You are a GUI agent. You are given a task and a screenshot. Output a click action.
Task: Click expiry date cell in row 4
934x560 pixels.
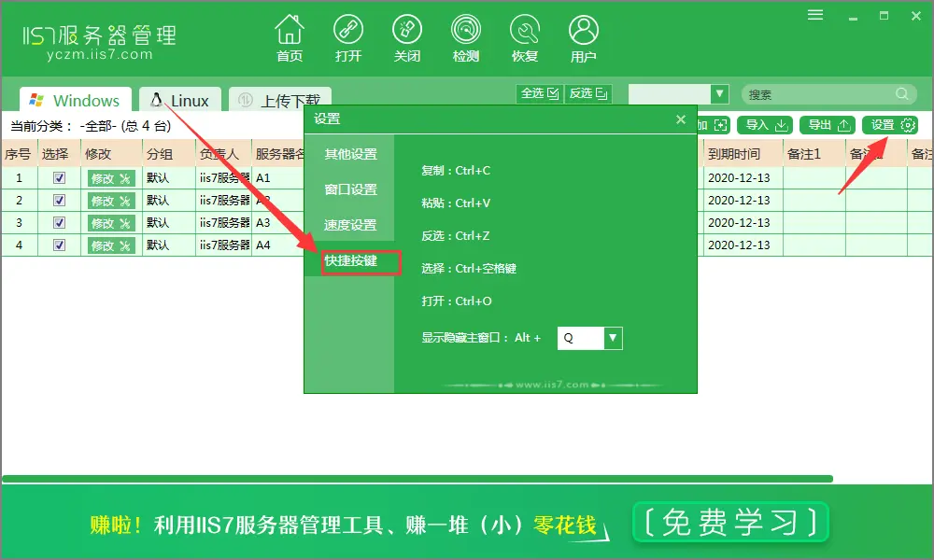coord(743,245)
